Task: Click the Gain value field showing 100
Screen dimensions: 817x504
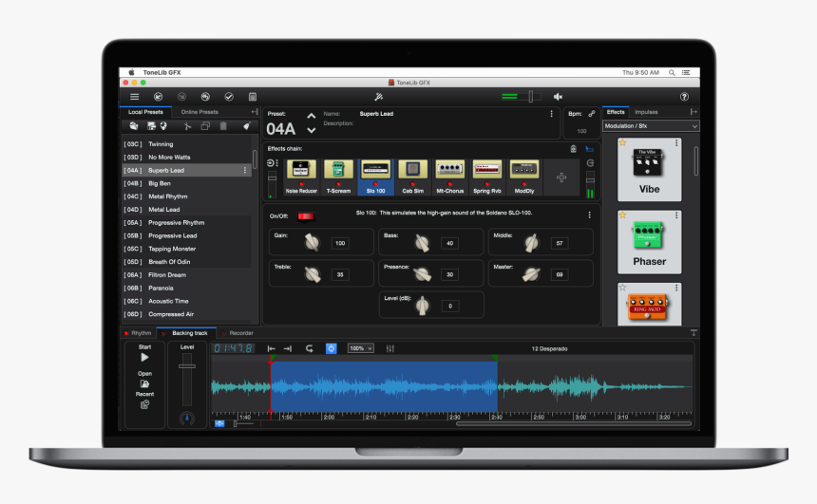Action: click(x=340, y=243)
